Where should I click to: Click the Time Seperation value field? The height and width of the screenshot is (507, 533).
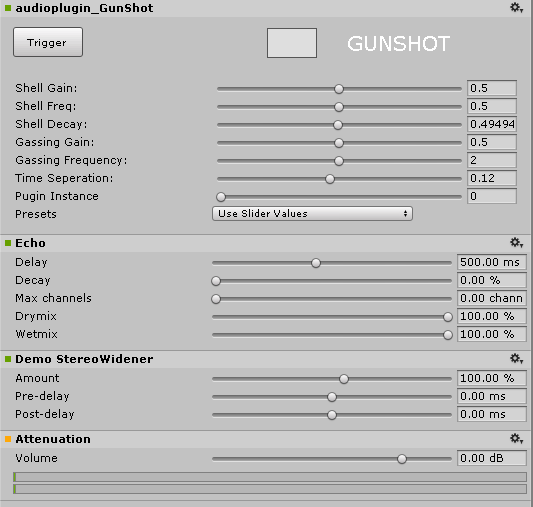coord(492,178)
